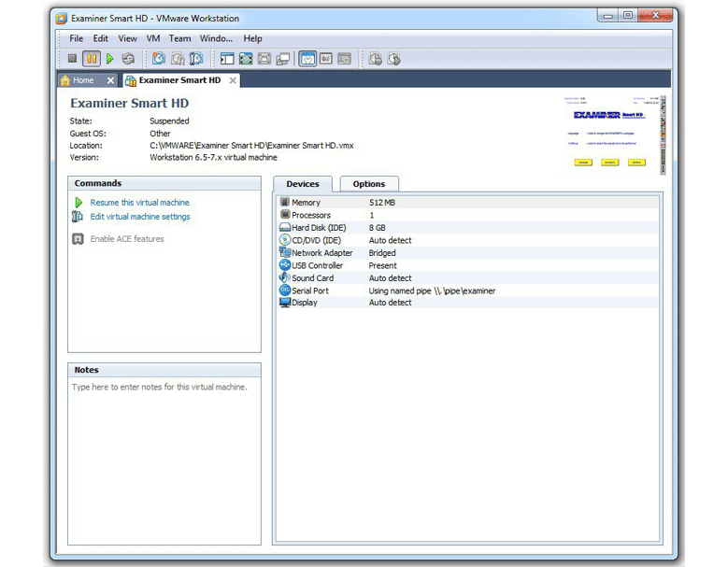Viewport: 728px width, 567px height.
Task: Select the Network Adapter device row
Action: [321, 253]
